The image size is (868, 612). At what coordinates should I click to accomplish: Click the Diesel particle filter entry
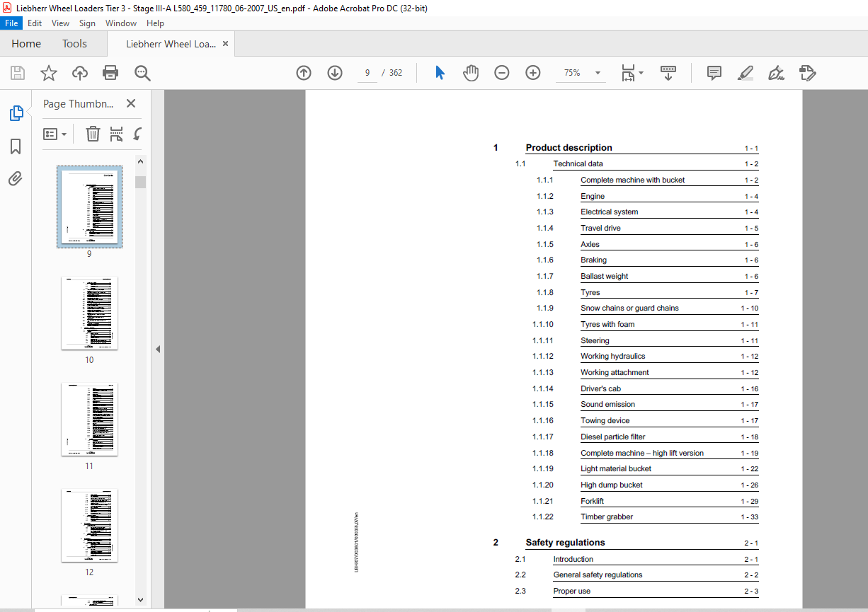(x=612, y=437)
